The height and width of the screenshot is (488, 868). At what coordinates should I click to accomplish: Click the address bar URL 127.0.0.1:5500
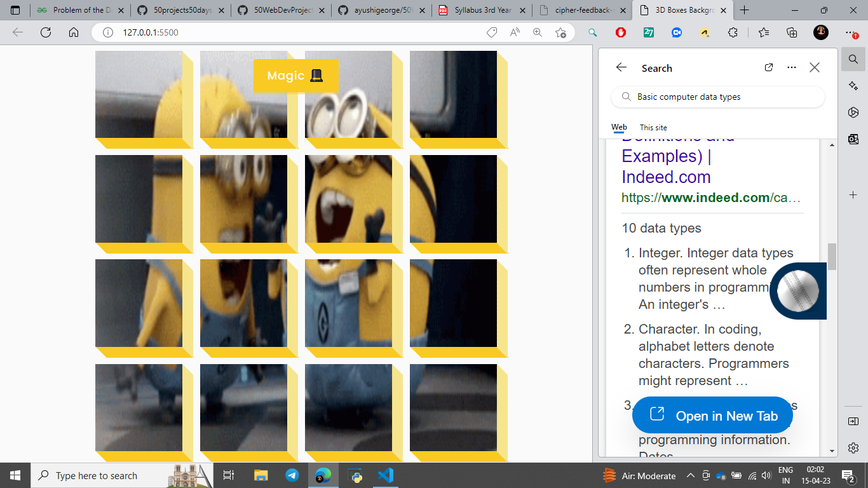pyautogui.click(x=151, y=32)
